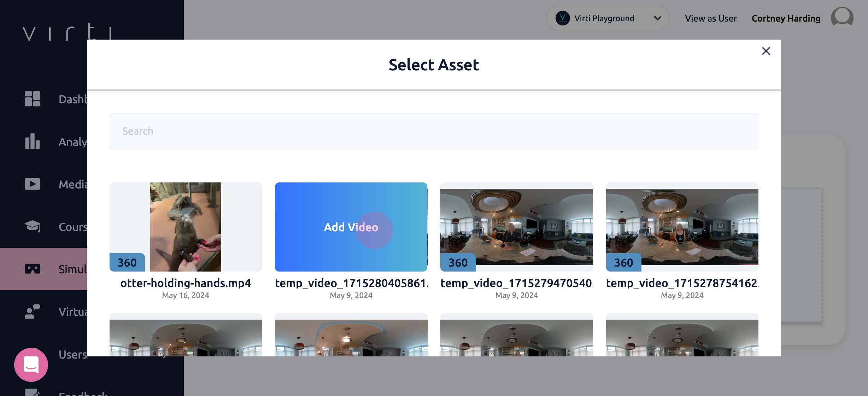Click the asset Search field

point(434,131)
